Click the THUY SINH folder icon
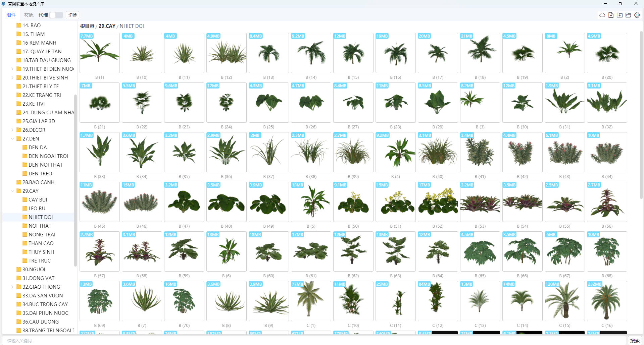The height and width of the screenshot is (345, 644). 25,252
